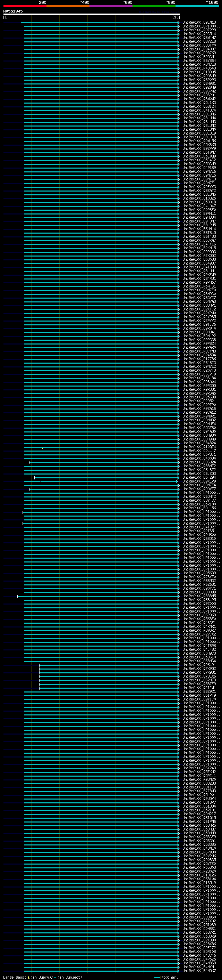Click hit label UniRef100_B4MDX7

click(x=199, y=971)
